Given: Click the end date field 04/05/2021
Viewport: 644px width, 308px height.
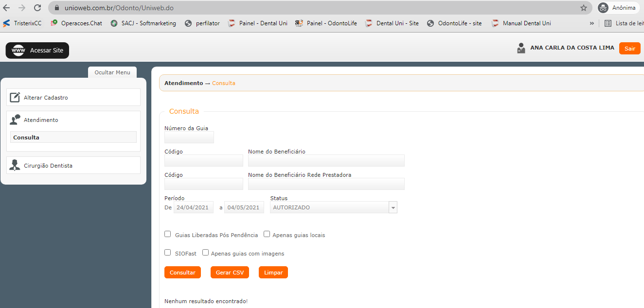Looking at the screenshot, I should click(244, 207).
